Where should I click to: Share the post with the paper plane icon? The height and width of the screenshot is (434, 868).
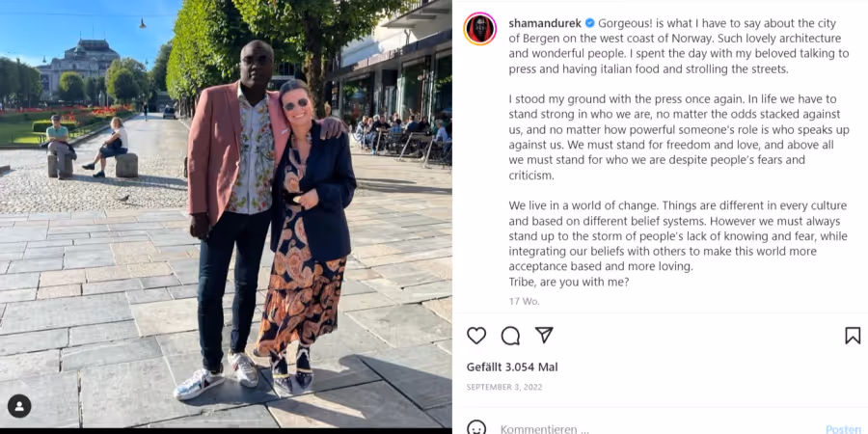[544, 335]
